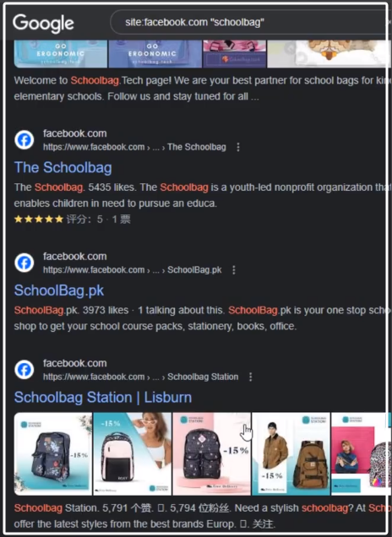Viewport: 392px width, 537px height.
Task: Open Schoolbag Station | Lisburn result title
Action: tap(103, 398)
